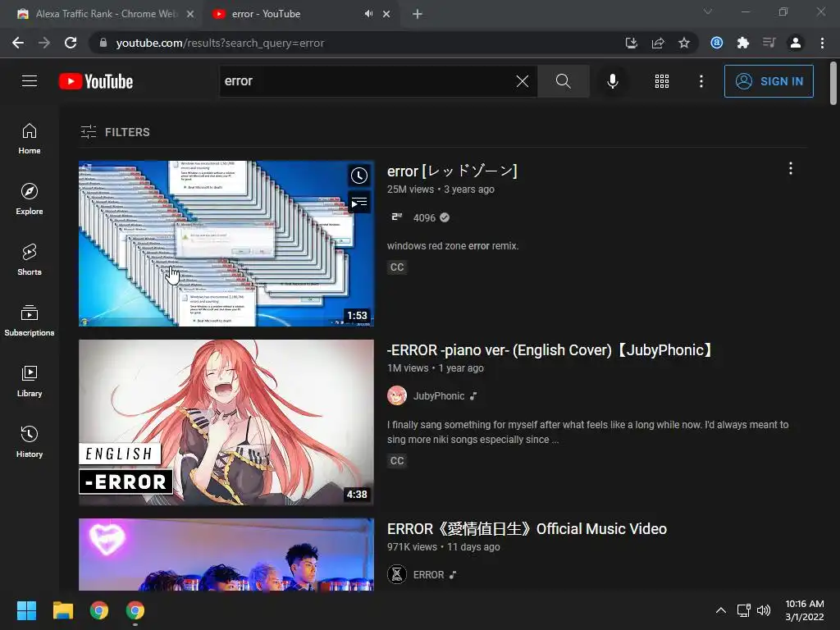Open more actions for error video
Image resolution: width=840 pixels, height=630 pixels.
click(790, 169)
